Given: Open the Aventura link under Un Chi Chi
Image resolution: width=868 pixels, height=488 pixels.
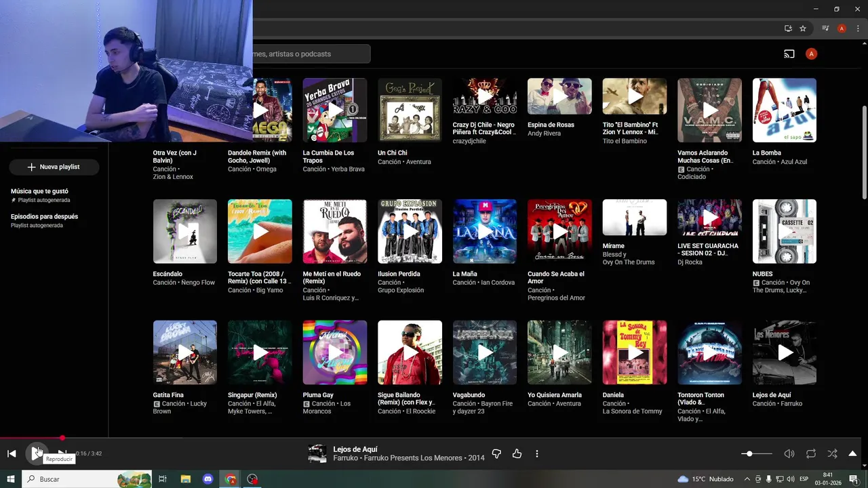Looking at the screenshot, I should (x=418, y=162).
